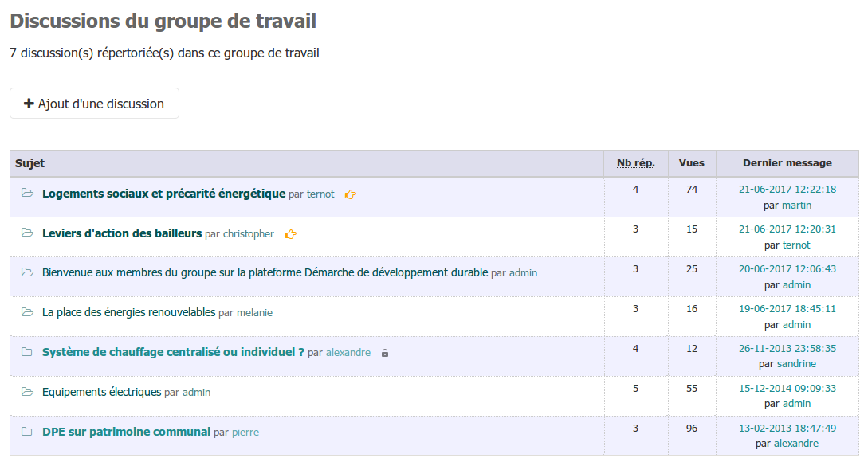Open last message dated 21-06-2017 12:20:31
The image size is (868, 462).
coord(787,229)
